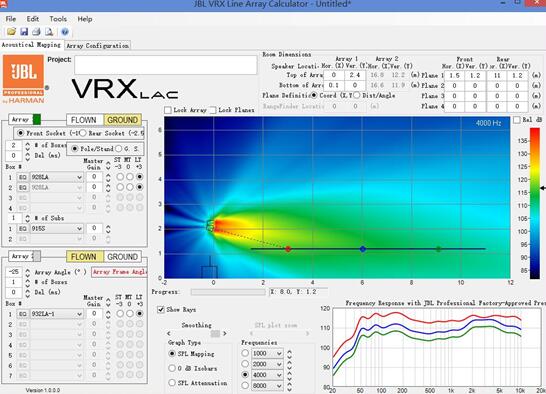
Task: Click the green Array 1 color indicator
Action: pyautogui.click(x=37, y=119)
